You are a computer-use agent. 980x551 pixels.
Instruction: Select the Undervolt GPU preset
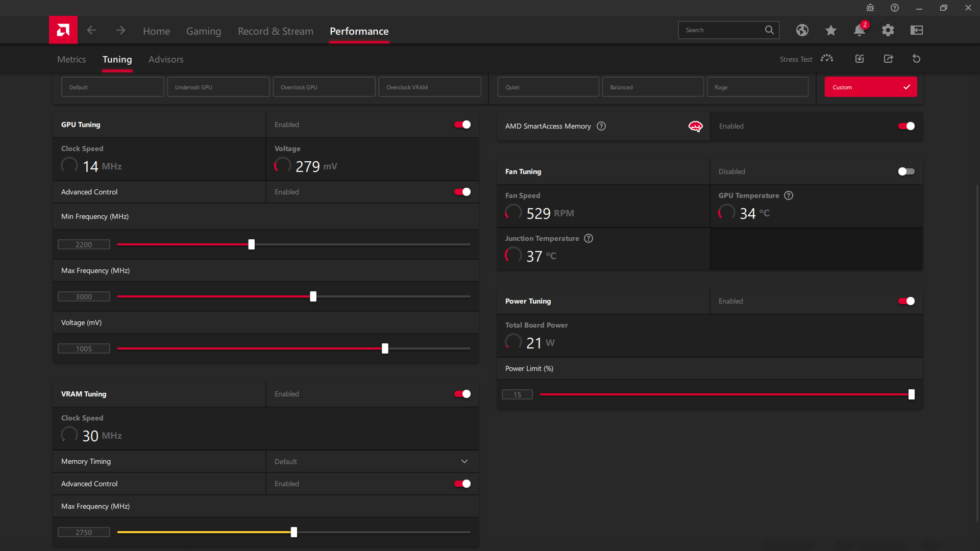point(218,87)
